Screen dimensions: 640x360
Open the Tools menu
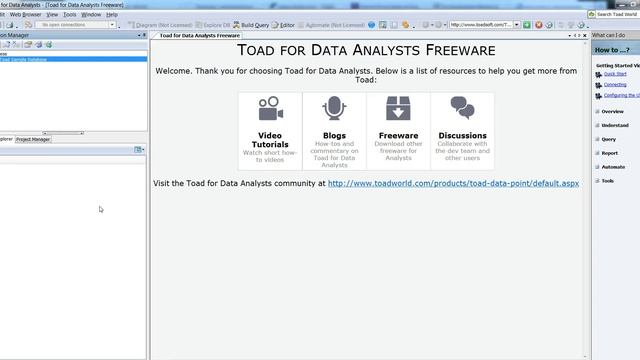pyautogui.click(x=69, y=14)
